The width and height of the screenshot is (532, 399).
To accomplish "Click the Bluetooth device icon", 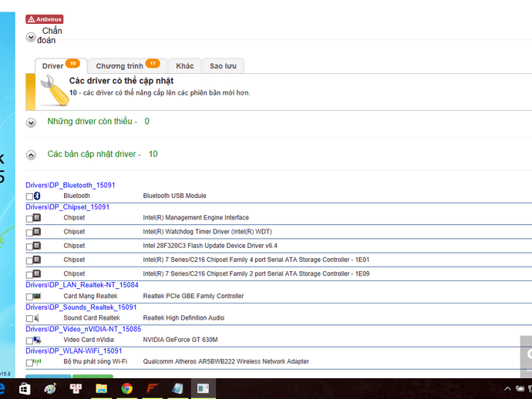I will 37,196.
